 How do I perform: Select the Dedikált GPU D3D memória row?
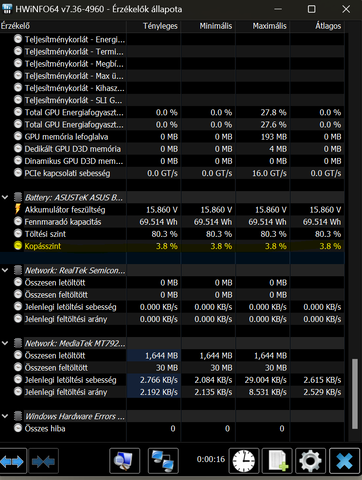pos(172,149)
